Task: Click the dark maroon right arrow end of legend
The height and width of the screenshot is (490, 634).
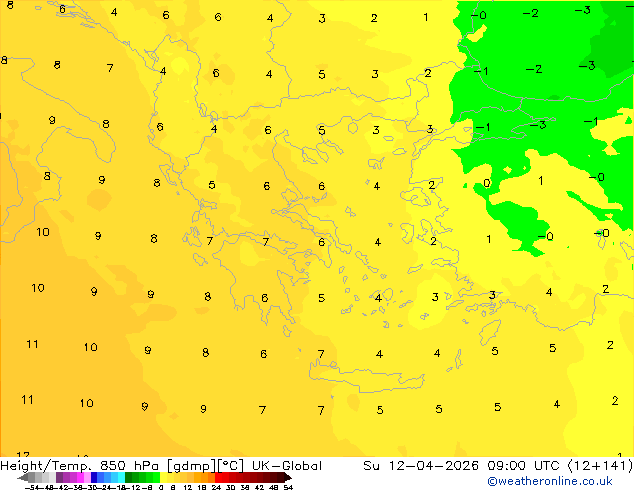Action: pos(288,477)
